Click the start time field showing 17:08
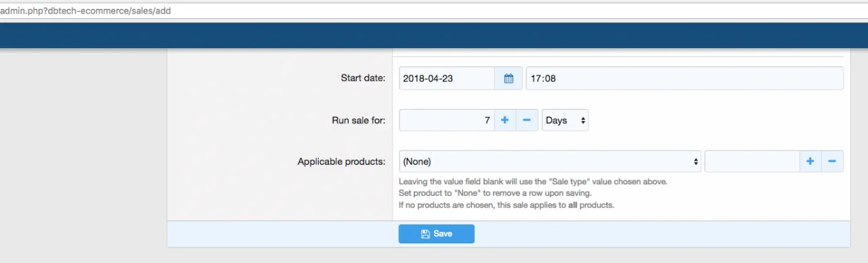Image resolution: width=868 pixels, height=263 pixels. (685, 79)
